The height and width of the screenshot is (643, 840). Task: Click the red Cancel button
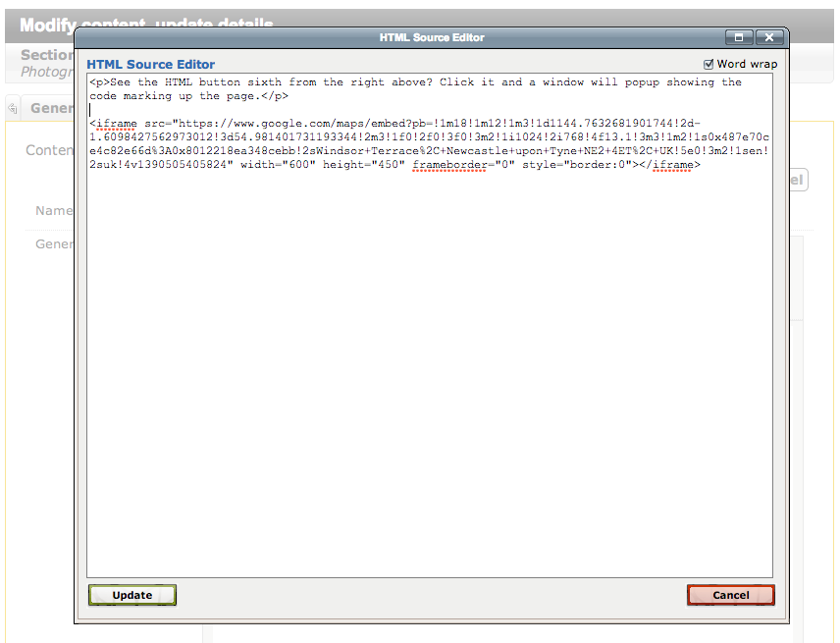coord(730,595)
